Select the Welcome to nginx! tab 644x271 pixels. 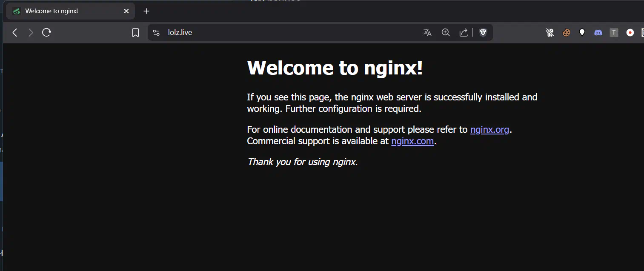tap(71, 11)
